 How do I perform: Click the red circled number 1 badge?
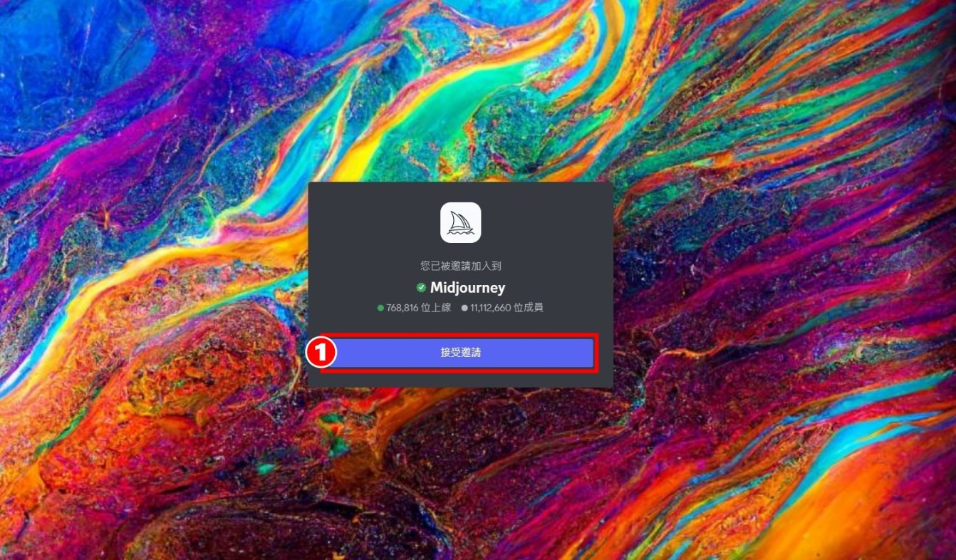pos(321,353)
